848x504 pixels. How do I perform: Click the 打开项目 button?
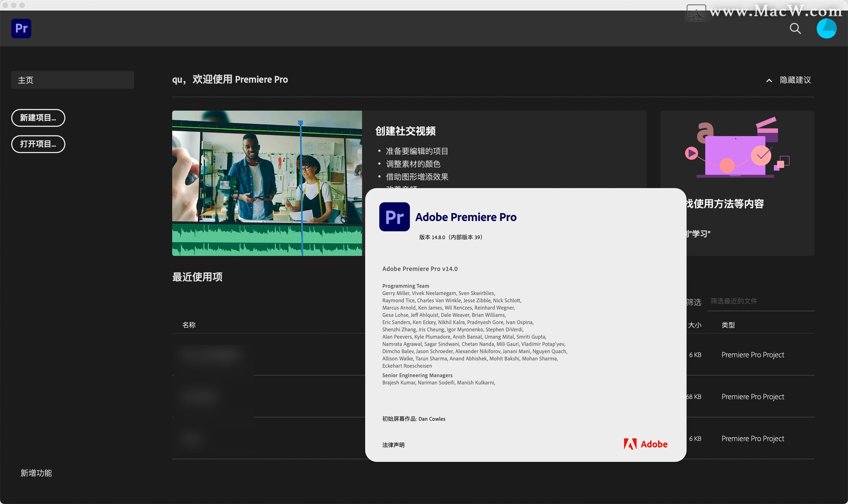38,144
